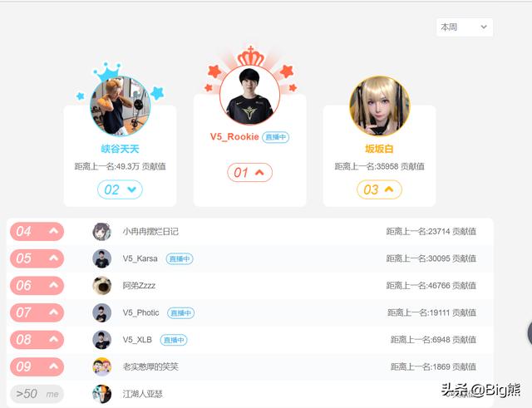Screen dimensions: 532x408
Task: Open 江湖人亚瑟's avatar icon
Action: (101, 394)
